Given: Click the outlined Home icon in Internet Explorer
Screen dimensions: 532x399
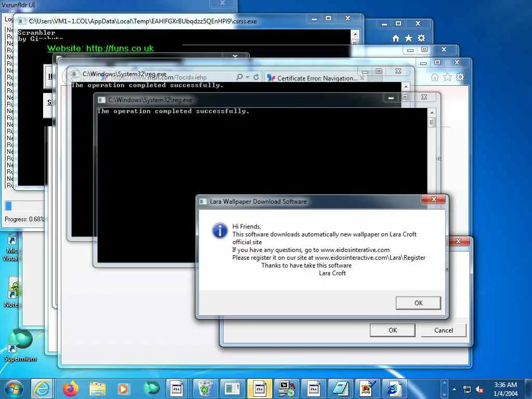Looking at the screenshot, I should [x=435, y=77].
